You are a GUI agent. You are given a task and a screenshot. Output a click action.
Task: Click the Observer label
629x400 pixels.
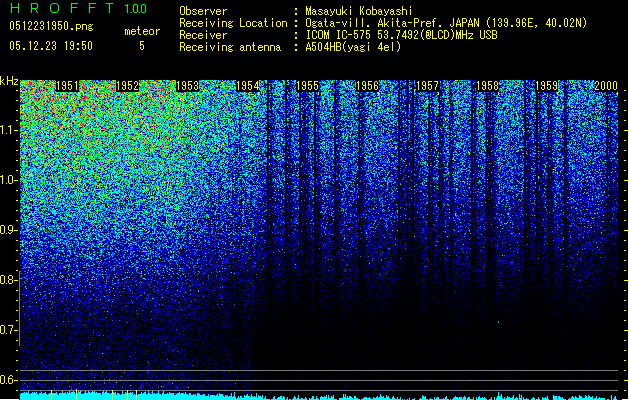click(203, 11)
